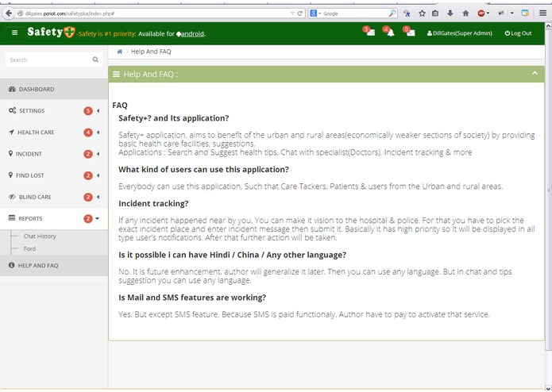Open the downloads arrow icon

[450, 13]
